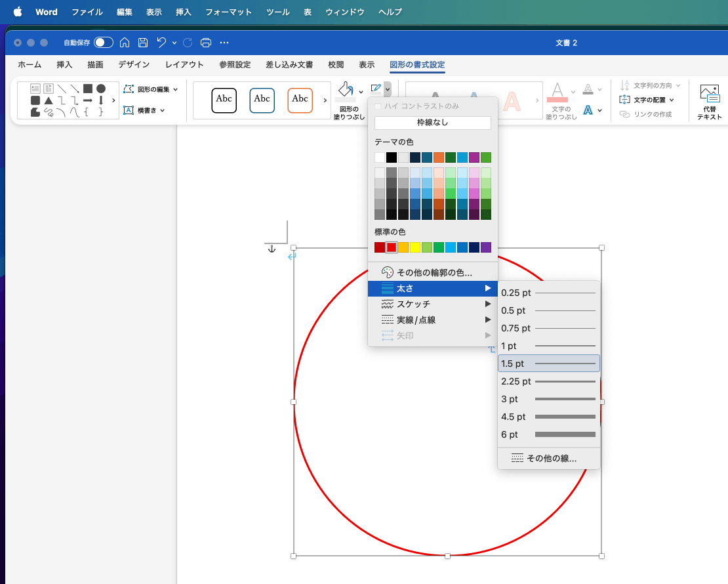Click the Shape Fill paint bucket icon

(346, 91)
